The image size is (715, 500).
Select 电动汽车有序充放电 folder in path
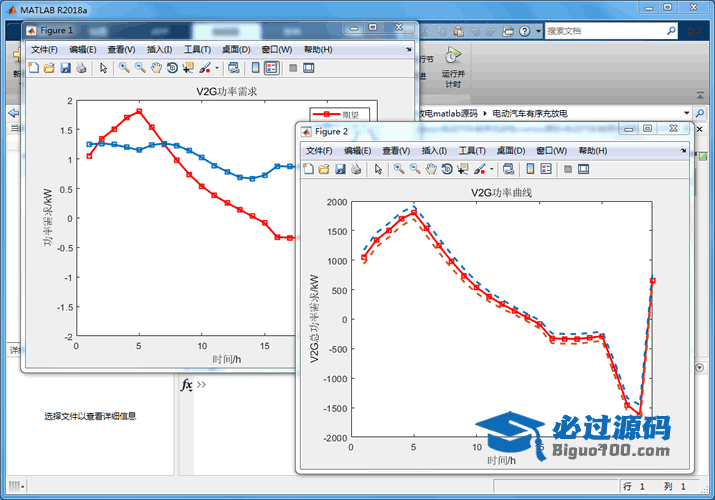point(530,113)
